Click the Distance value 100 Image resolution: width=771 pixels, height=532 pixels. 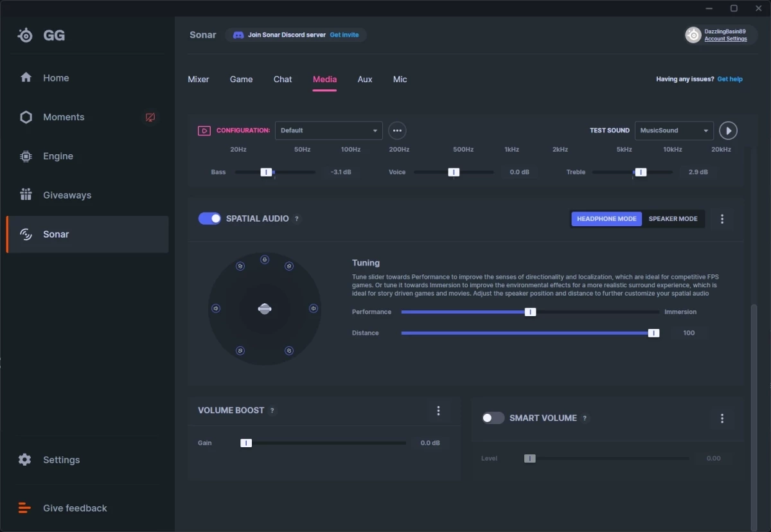coord(689,333)
